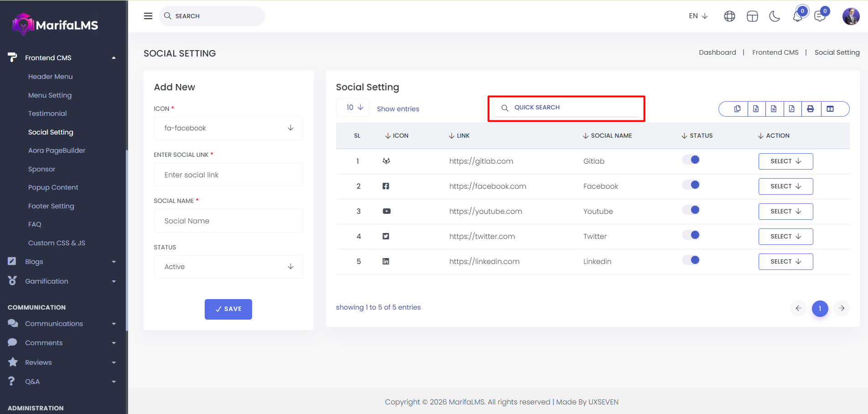Screen dimensions: 868x414
Task: Focus the Enter social link field
Action: click(228, 175)
